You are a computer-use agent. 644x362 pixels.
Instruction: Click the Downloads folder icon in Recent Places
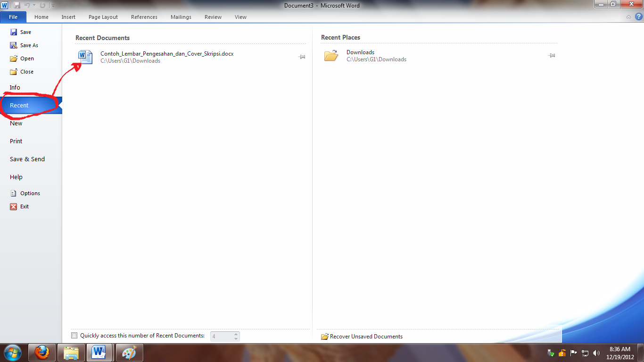tap(331, 56)
